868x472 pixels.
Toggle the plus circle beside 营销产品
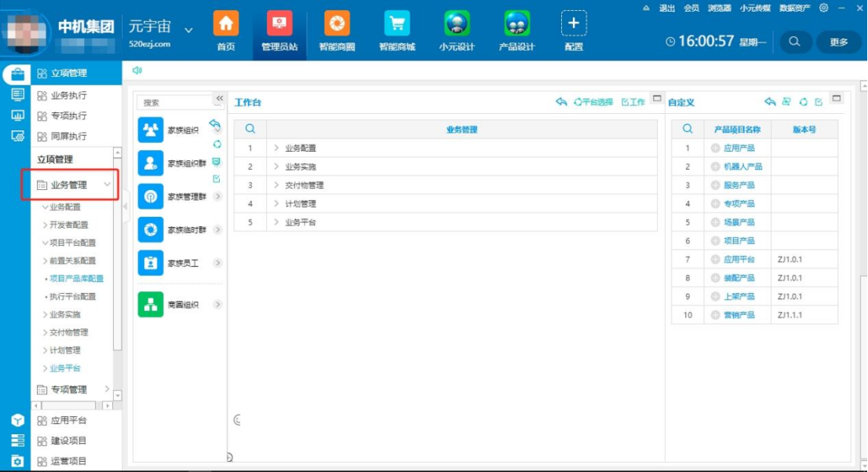click(x=715, y=315)
